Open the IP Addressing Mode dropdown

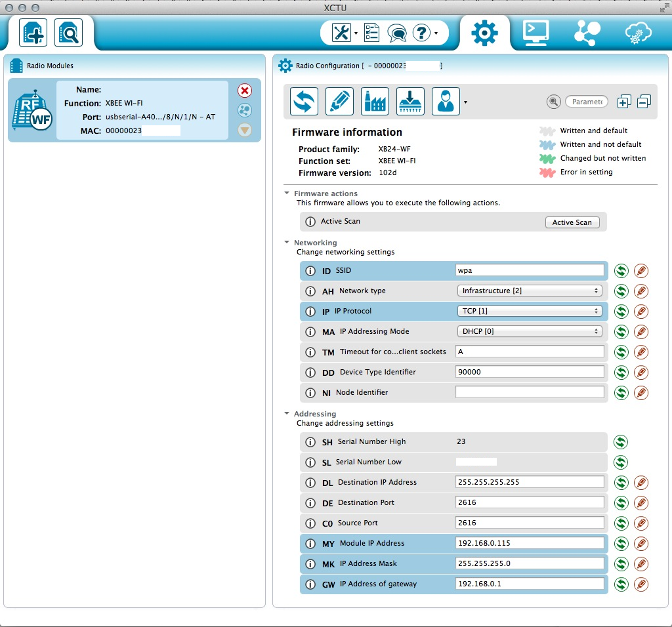coord(530,331)
